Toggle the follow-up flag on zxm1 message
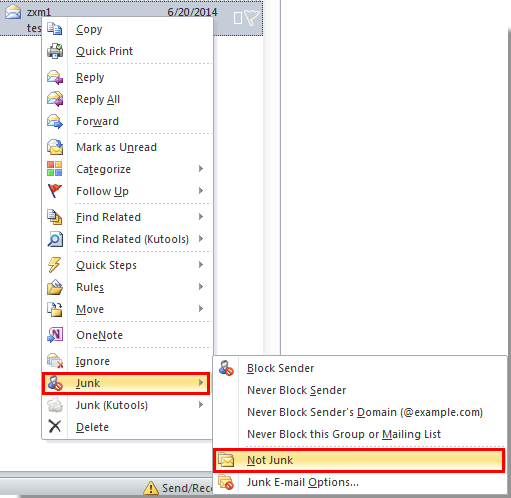The width and height of the screenshot is (511, 498). point(251,18)
